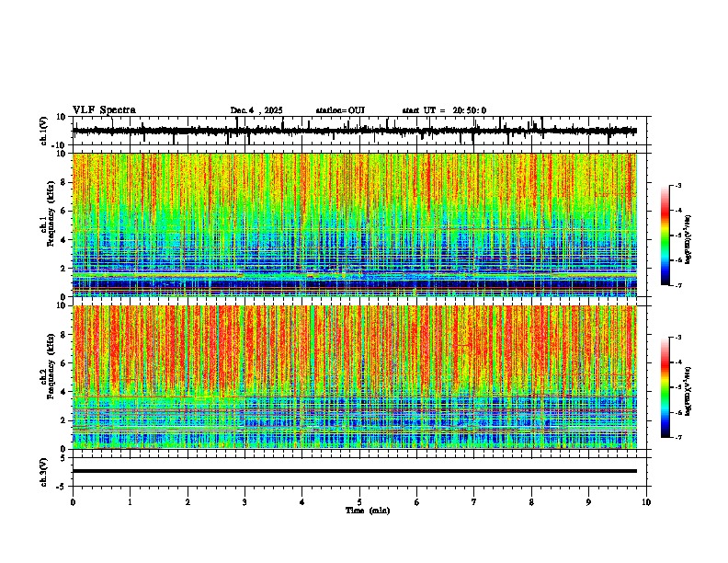Click the "ch.3(V)" axis label
Viewport: 728px width, 563px height.
pos(44,472)
